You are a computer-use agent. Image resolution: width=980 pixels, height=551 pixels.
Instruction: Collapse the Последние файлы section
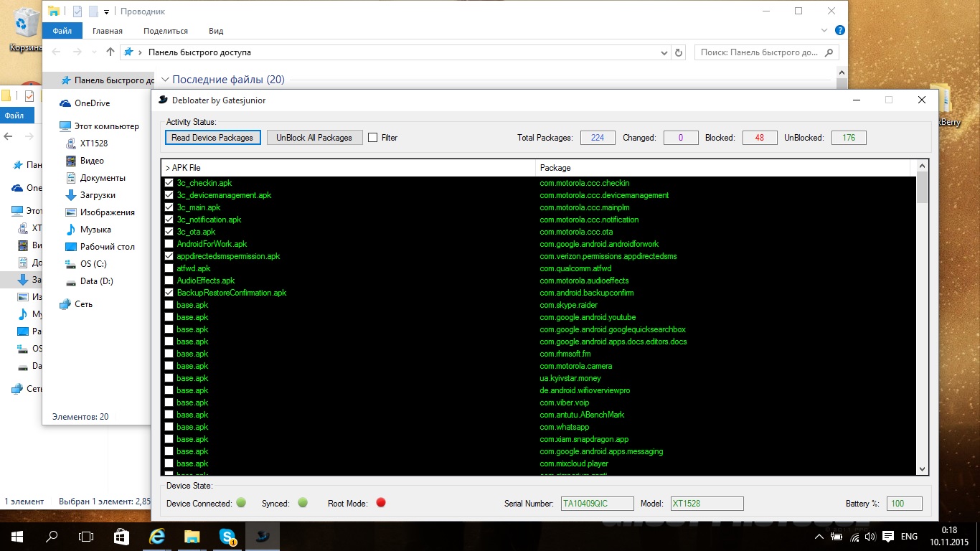(165, 80)
